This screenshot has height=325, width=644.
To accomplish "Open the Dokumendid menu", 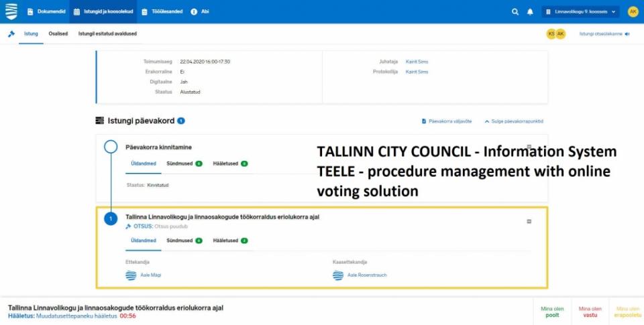I will tap(46, 11).
